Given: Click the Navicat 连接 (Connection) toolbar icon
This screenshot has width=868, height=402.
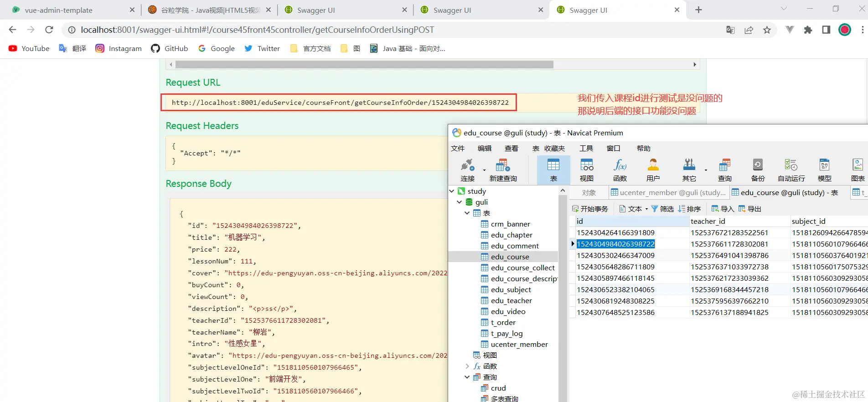Looking at the screenshot, I should coord(467,170).
